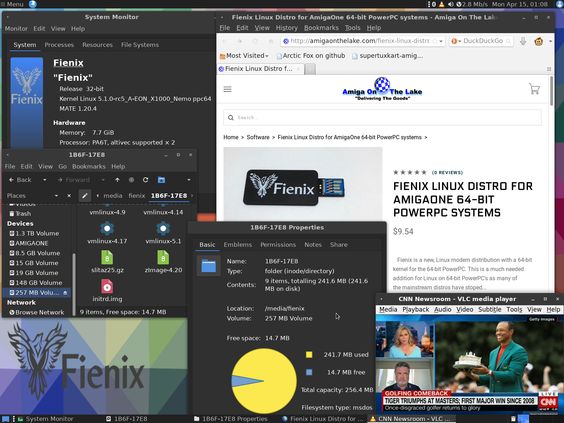Click the Fienix USB product image
Screen dimensions: 564x423
point(303,184)
